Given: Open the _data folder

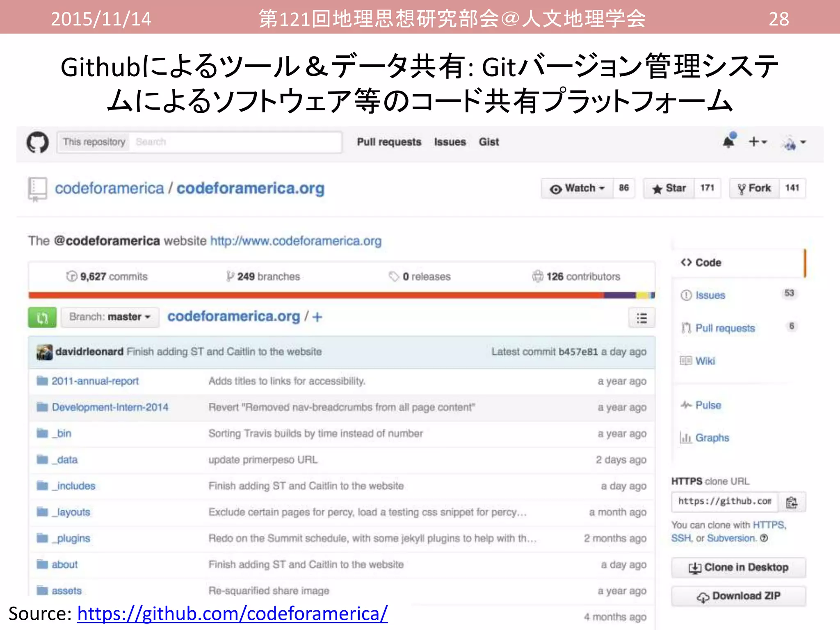Looking at the screenshot, I should tap(65, 460).
